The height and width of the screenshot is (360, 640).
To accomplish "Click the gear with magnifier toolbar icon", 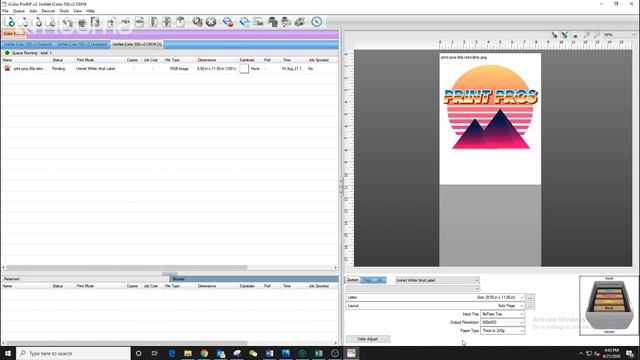I will [x=198, y=22].
